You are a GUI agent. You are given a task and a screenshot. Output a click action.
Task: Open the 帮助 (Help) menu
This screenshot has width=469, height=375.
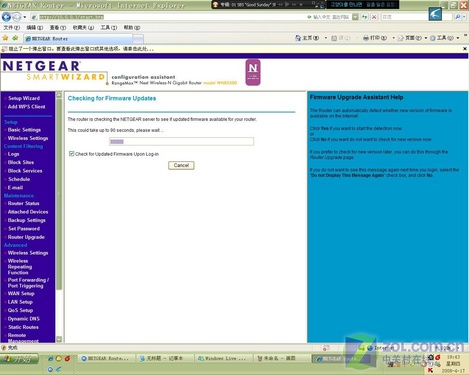(x=132, y=27)
